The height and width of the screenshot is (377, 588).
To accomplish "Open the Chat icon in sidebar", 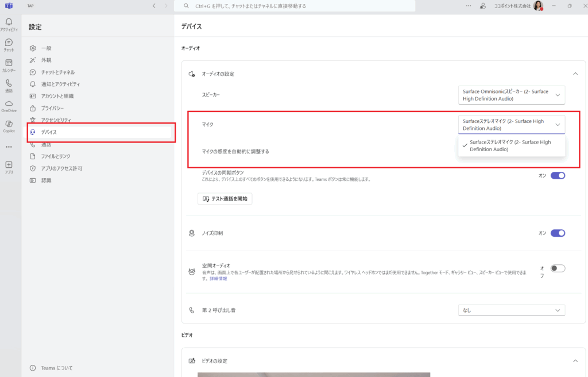I will click(x=9, y=44).
